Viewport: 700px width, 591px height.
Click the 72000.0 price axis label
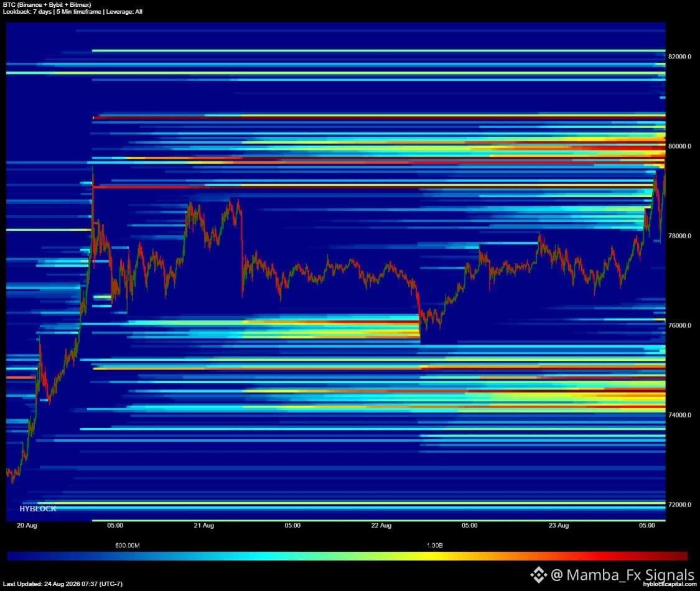coord(679,505)
